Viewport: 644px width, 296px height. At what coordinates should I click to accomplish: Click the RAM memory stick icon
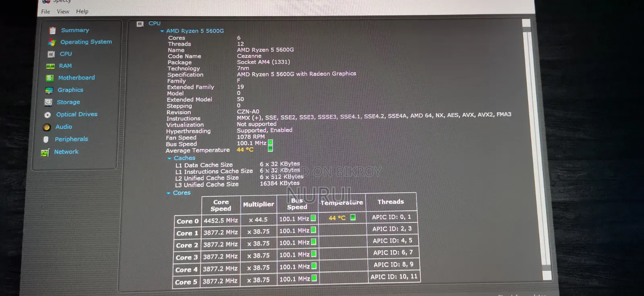(50, 66)
